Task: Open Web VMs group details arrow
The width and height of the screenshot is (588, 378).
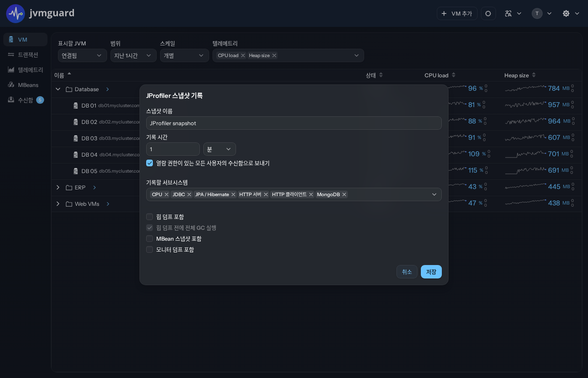Action: [x=108, y=204]
